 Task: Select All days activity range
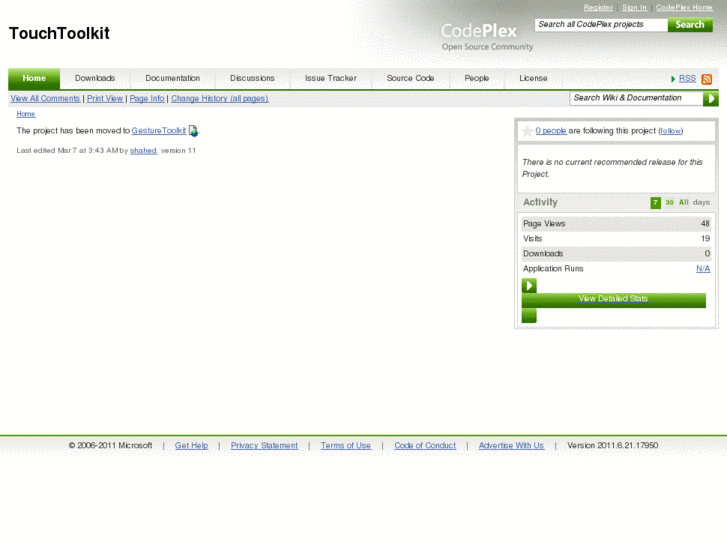(683, 203)
